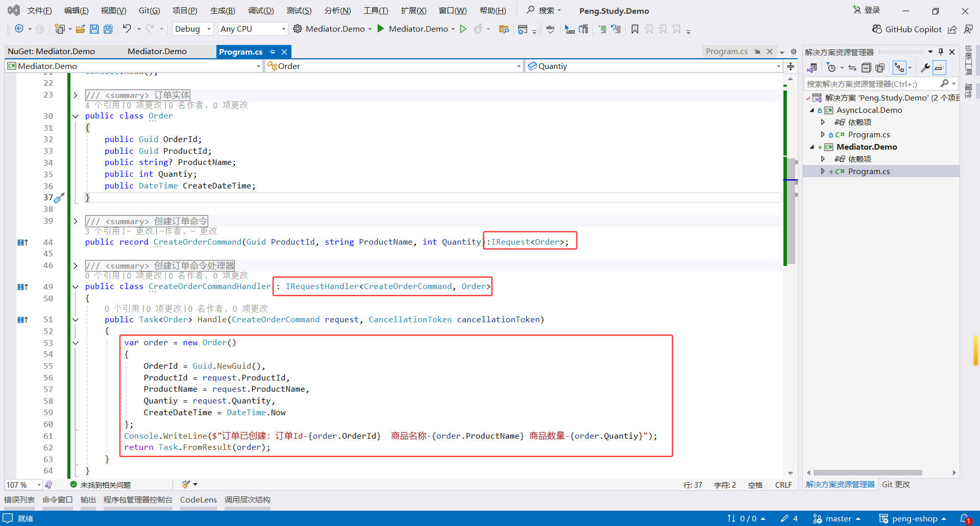Click the Save All toolbar icon
The width and height of the screenshot is (980, 526).
108,29
